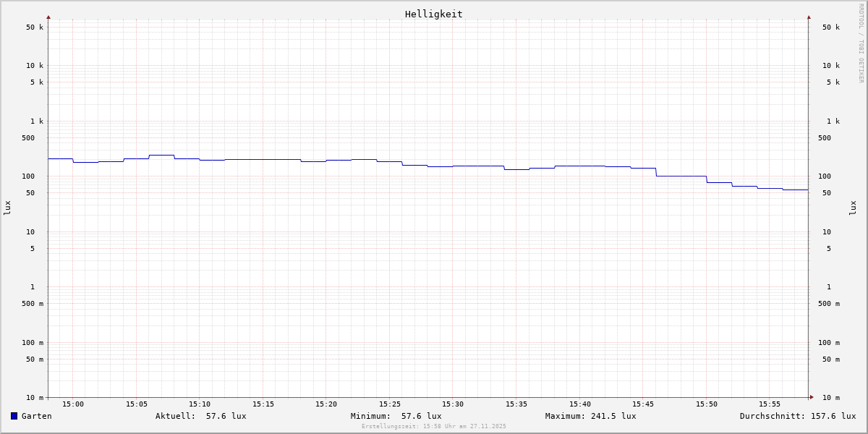The width and height of the screenshot is (868, 434).
Task: Select the Minimum 57.6 lux value
Action: coord(421,416)
